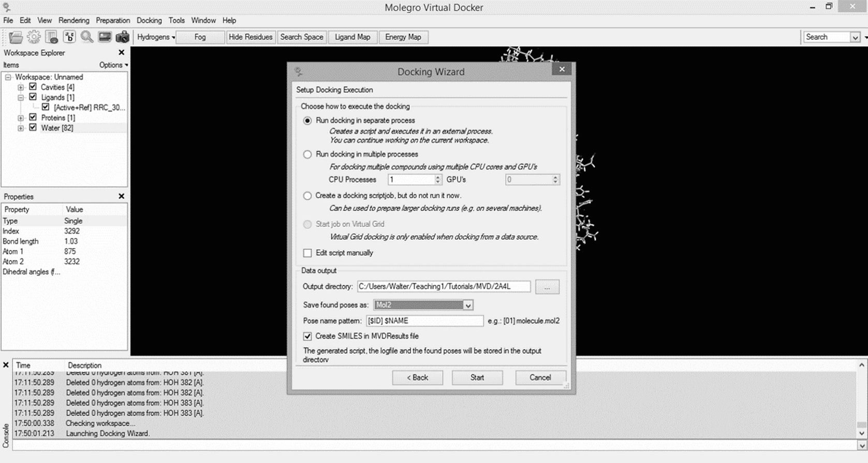Screen dimensions: 868x463
Task: Cancel the Docking Wizard
Action: click(x=540, y=378)
